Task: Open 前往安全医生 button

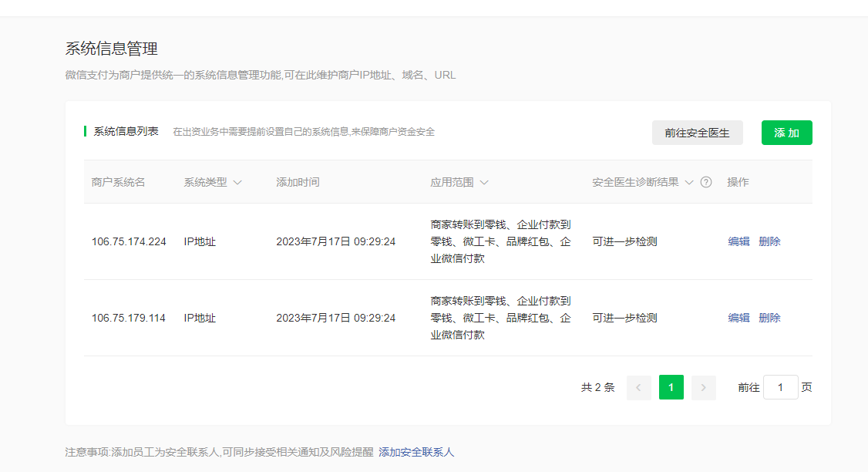Action: (x=697, y=133)
